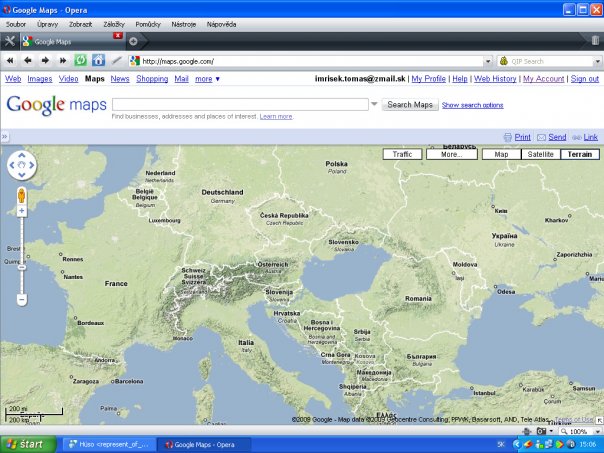Image resolution: width=604 pixels, height=453 pixels.
Task: Switch map view to Satellite
Action: pyautogui.click(x=540, y=154)
